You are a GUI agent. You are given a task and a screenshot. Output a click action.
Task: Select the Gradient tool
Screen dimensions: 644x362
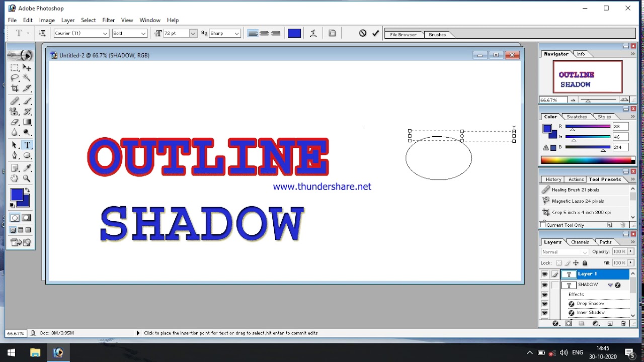(x=27, y=122)
